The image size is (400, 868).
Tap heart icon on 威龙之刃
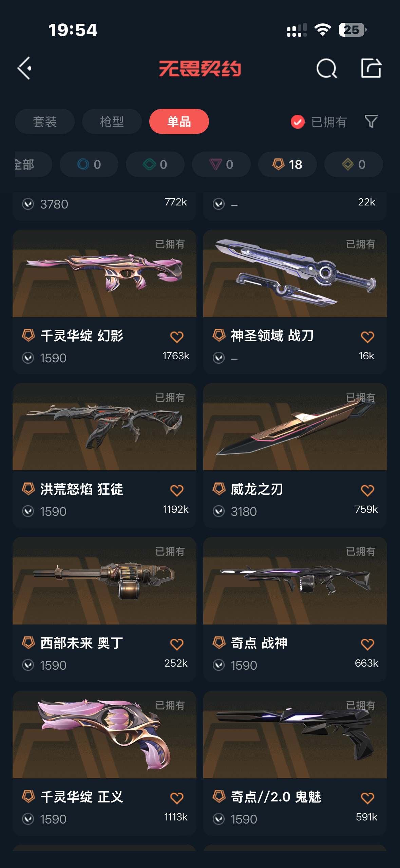(367, 490)
